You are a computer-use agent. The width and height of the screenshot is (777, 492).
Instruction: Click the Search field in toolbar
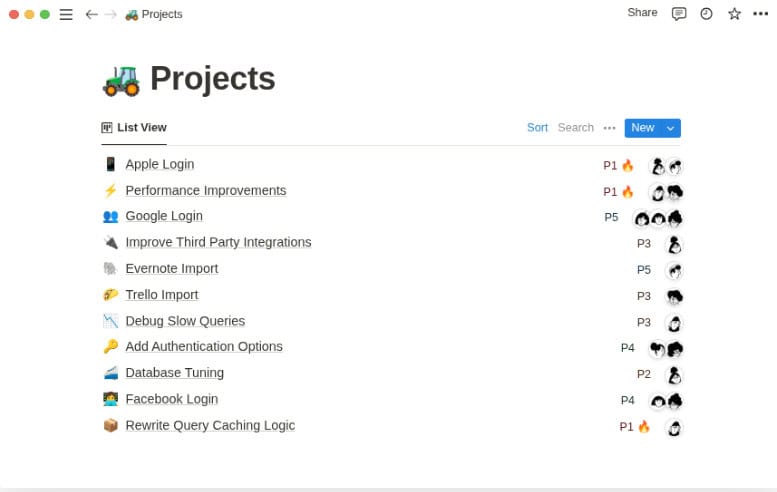(x=575, y=128)
